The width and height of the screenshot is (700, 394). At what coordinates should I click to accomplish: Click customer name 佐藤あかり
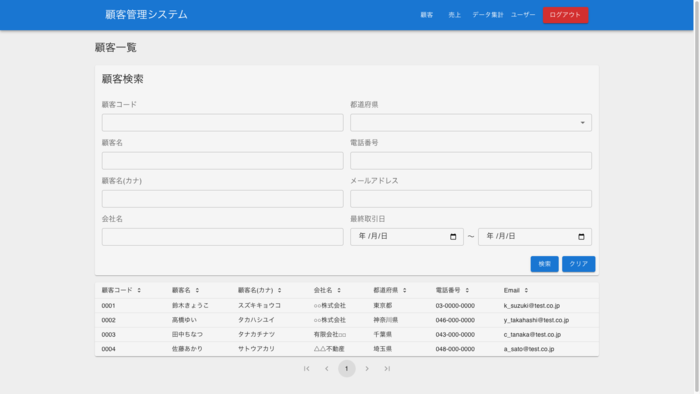click(187, 349)
